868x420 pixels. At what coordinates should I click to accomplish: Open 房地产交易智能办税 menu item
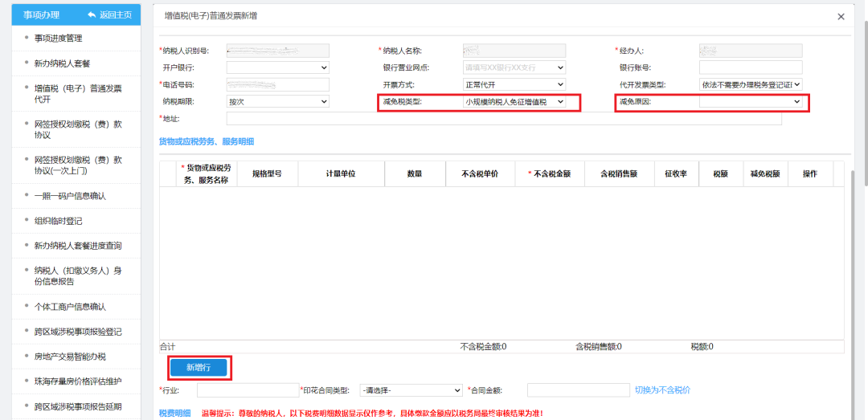70,357
